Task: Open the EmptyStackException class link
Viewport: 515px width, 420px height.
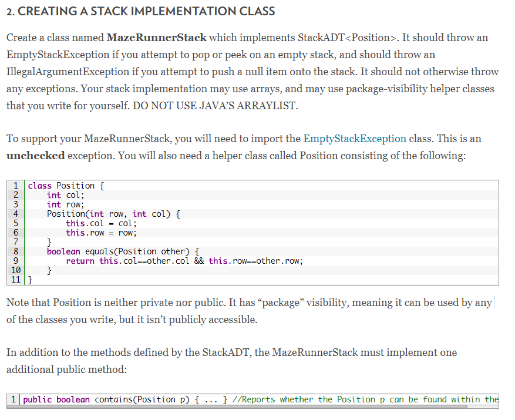Action: tap(355, 139)
